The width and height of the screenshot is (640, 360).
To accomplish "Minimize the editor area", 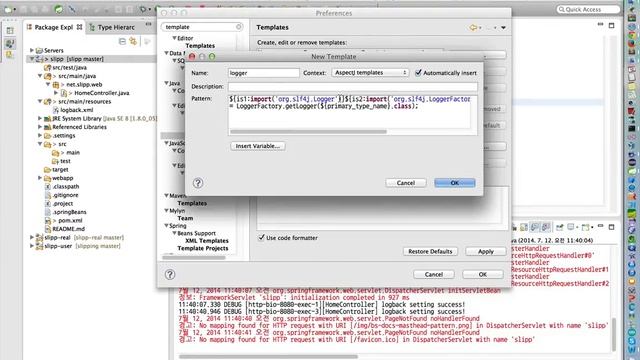I will 600,25.
